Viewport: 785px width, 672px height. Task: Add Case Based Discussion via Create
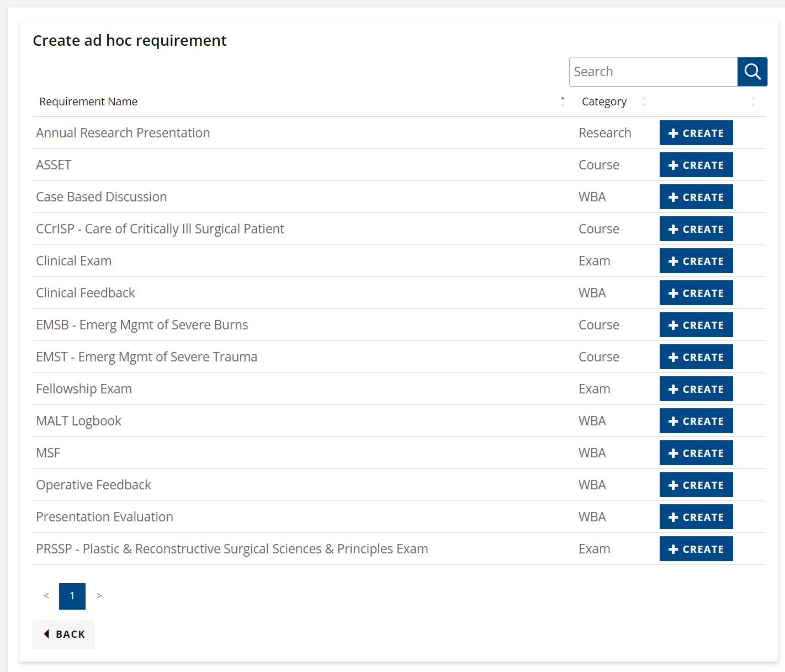pos(696,197)
